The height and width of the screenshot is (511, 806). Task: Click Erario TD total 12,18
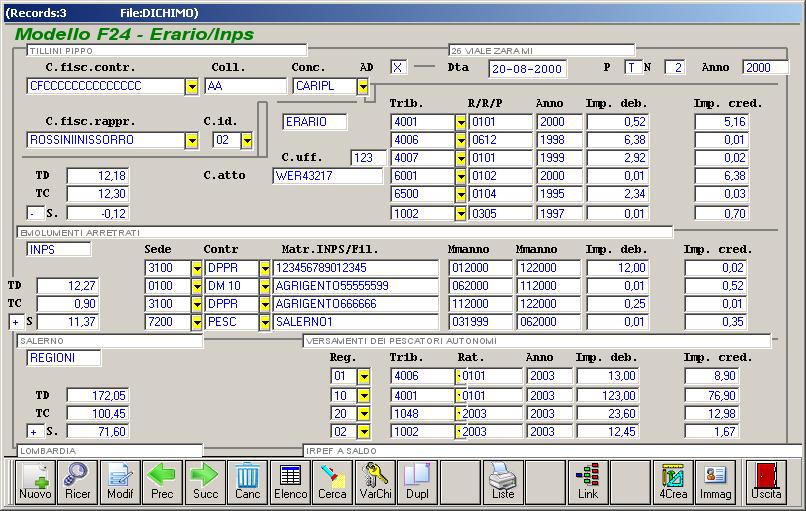click(98, 176)
